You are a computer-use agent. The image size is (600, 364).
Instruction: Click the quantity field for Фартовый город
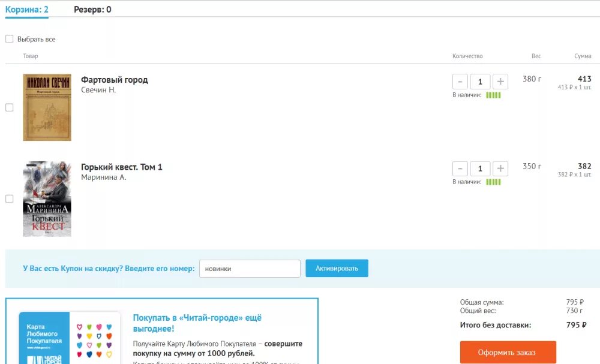coord(480,82)
